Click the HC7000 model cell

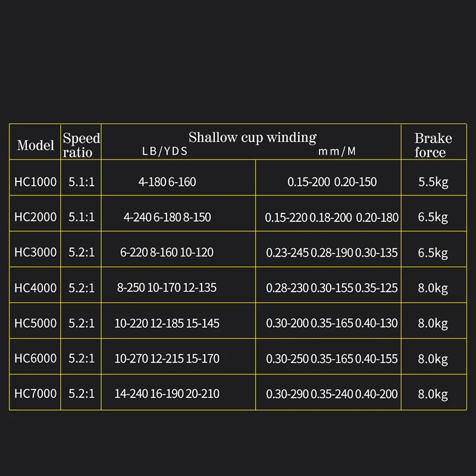click(x=36, y=394)
